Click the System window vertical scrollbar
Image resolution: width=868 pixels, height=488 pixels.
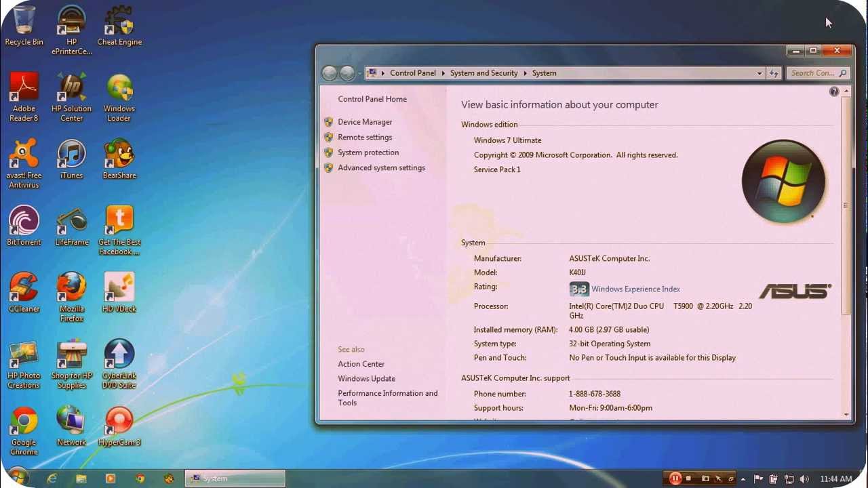[846, 205]
